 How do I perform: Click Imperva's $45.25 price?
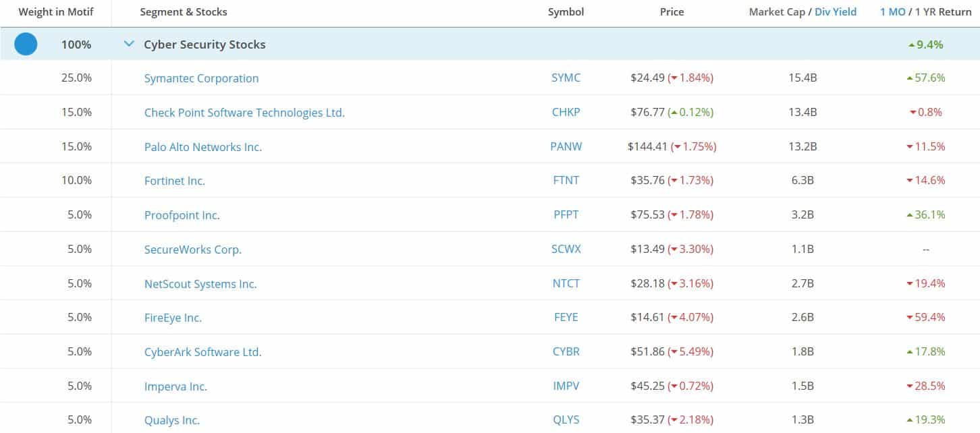tap(647, 386)
